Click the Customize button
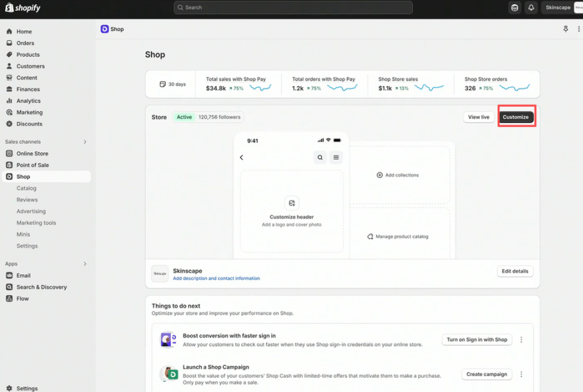Screen dimensions: 583x392 click(x=516, y=117)
